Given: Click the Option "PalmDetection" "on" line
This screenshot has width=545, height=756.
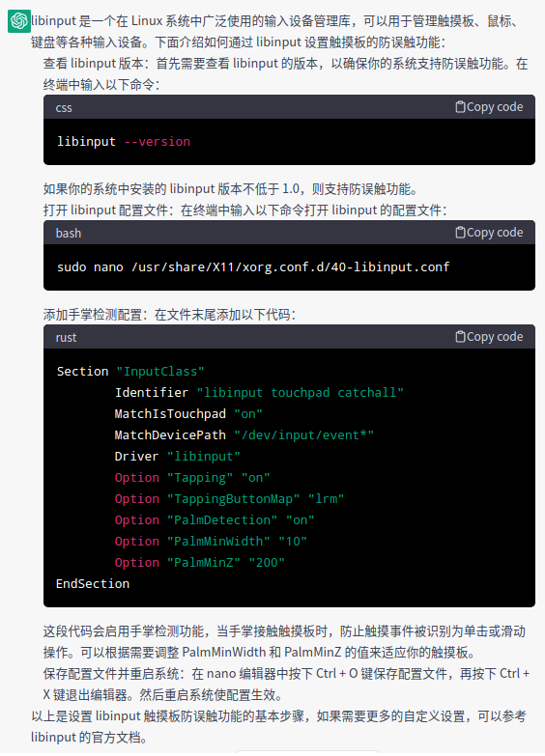Looking at the screenshot, I should [215, 519].
